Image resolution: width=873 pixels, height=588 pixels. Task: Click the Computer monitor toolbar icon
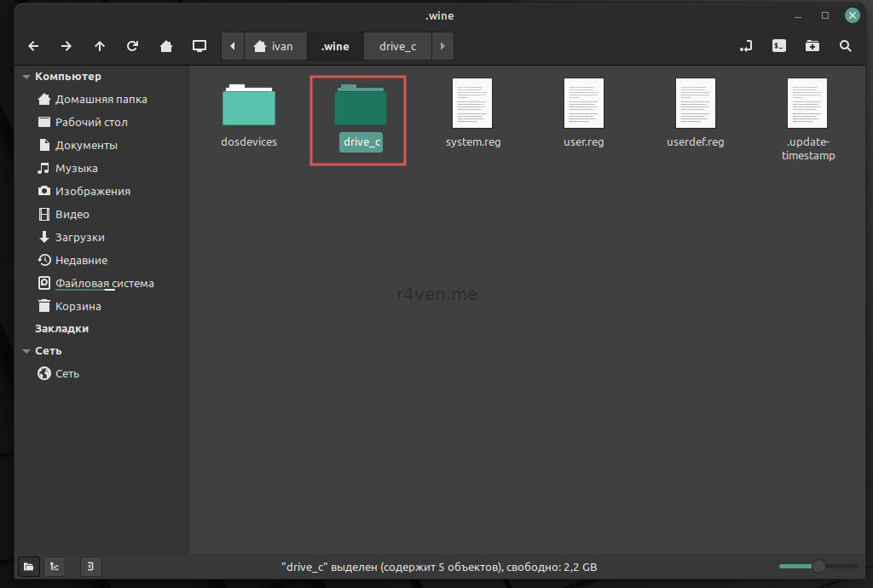[199, 46]
